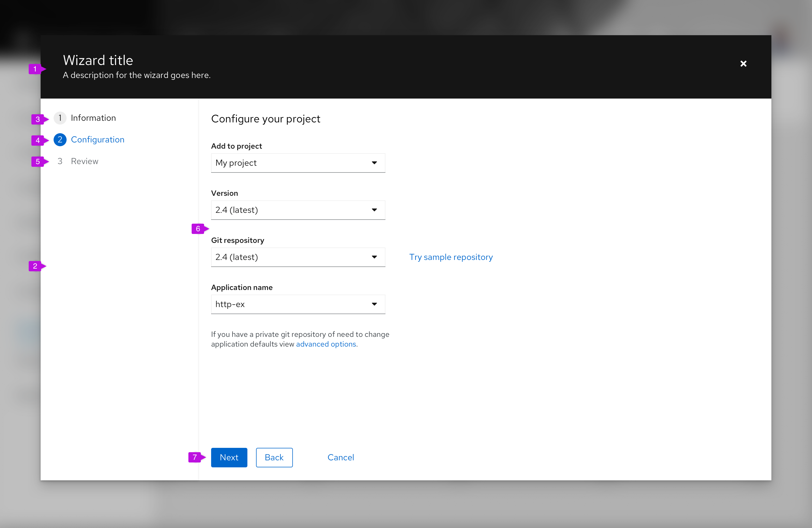Expand the Version dropdown
This screenshot has width=812, height=528.
pyautogui.click(x=374, y=210)
